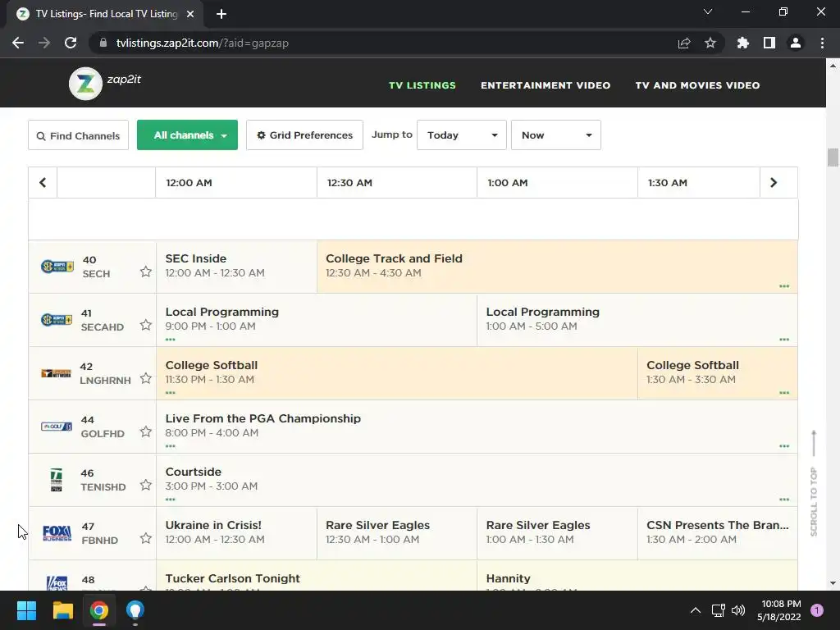The height and width of the screenshot is (630, 840).
Task: Open Chrome three-dot menu
Action: click(822, 43)
